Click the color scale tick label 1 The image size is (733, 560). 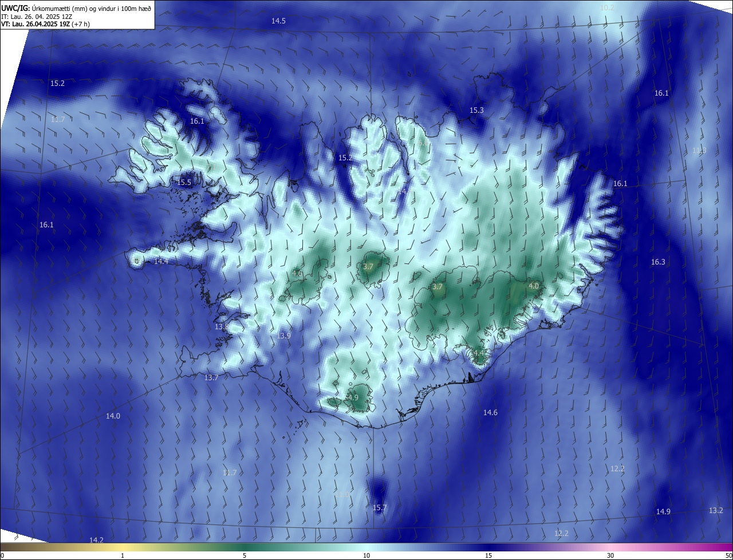point(123,556)
